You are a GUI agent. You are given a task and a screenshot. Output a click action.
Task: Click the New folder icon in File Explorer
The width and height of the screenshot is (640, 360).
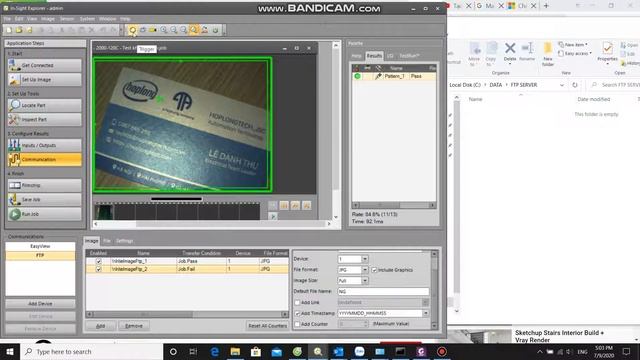coord(548,49)
